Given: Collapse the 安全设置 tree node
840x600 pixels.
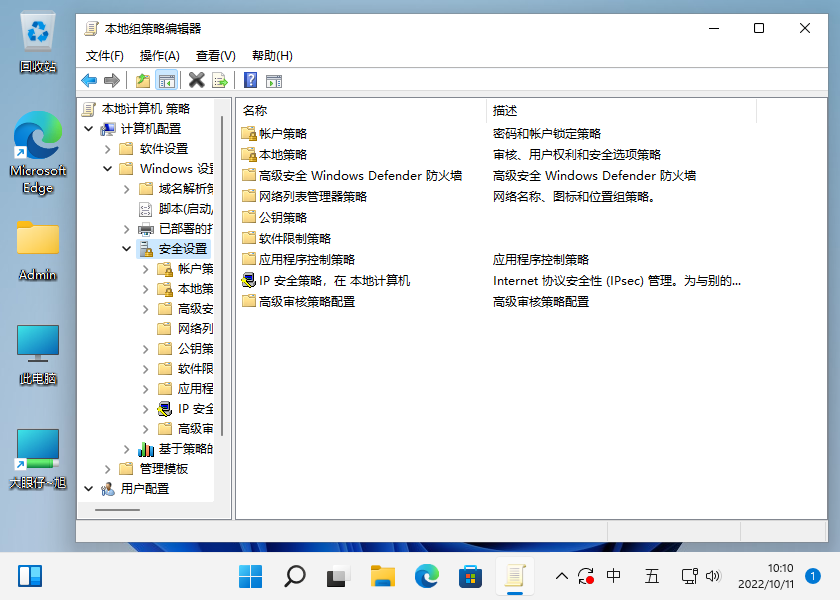Looking at the screenshot, I should tap(127, 248).
